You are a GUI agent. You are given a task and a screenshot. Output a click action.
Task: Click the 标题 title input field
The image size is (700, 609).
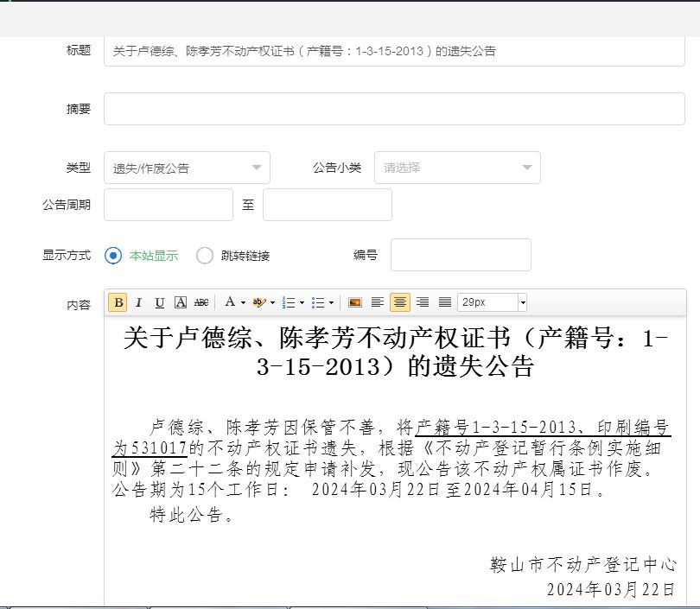394,51
